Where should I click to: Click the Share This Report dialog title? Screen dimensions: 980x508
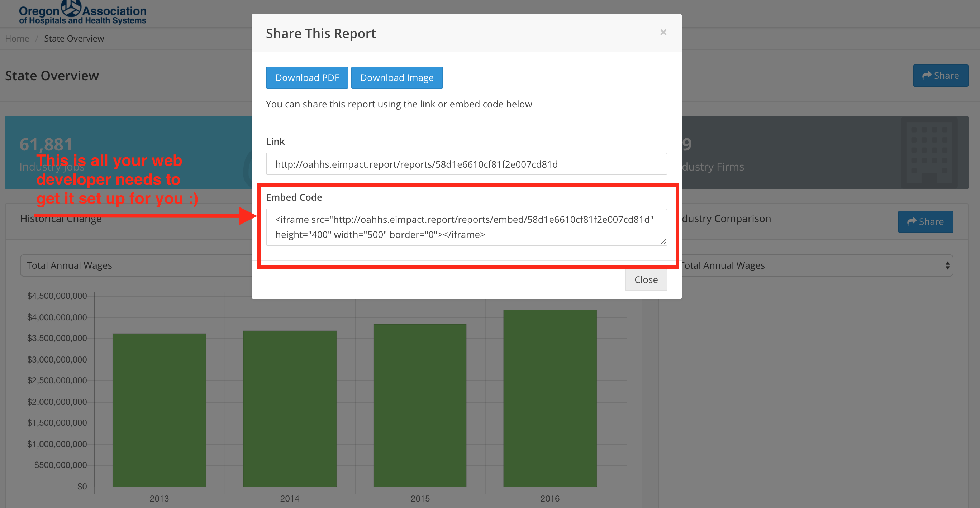[321, 33]
